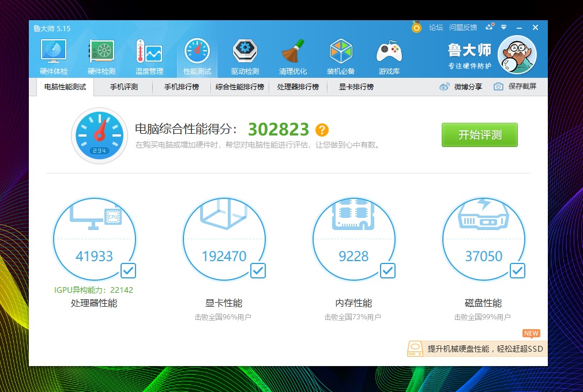The height and width of the screenshot is (392, 583).
Task: Click 击败全国96%用户 text
Action: 223,317
